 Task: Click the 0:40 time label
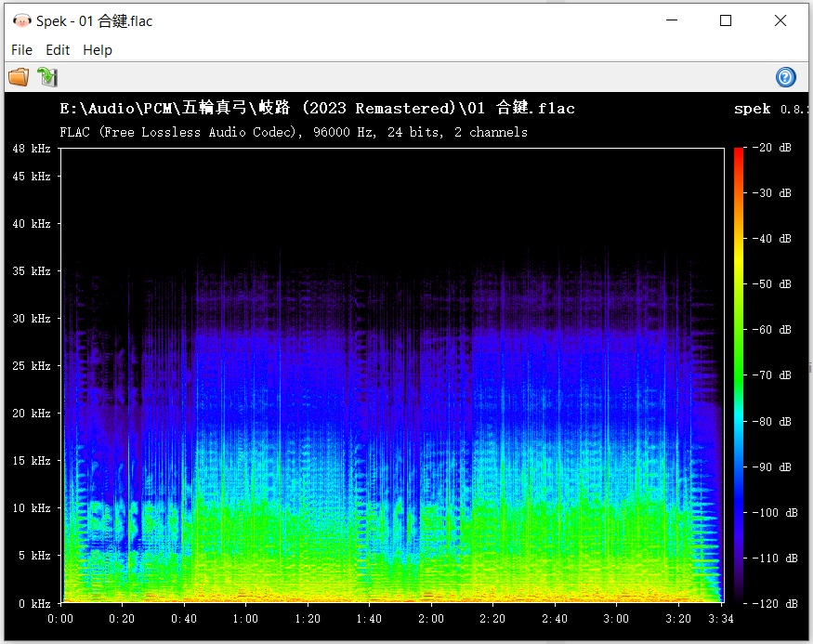click(184, 619)
